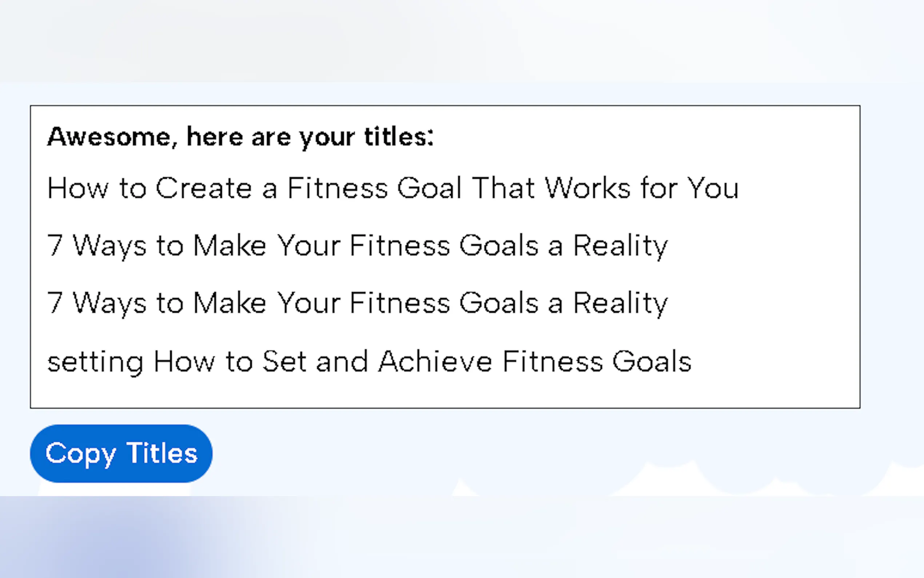Click the second "7 Ways to Make" title line
The image size is (924, 578).
(x=357, y=303)
